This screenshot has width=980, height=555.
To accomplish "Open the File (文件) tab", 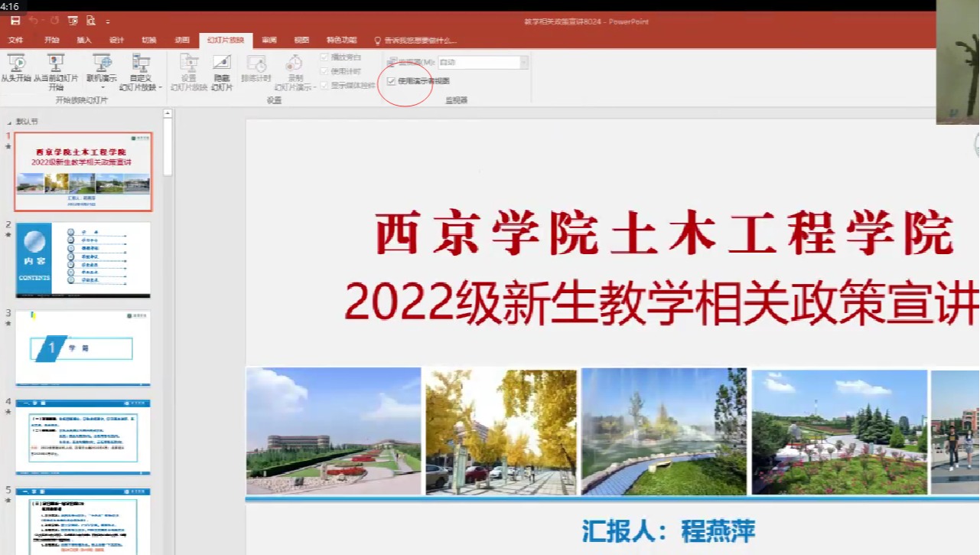I will pyautogui.click(x=15, y=41).
